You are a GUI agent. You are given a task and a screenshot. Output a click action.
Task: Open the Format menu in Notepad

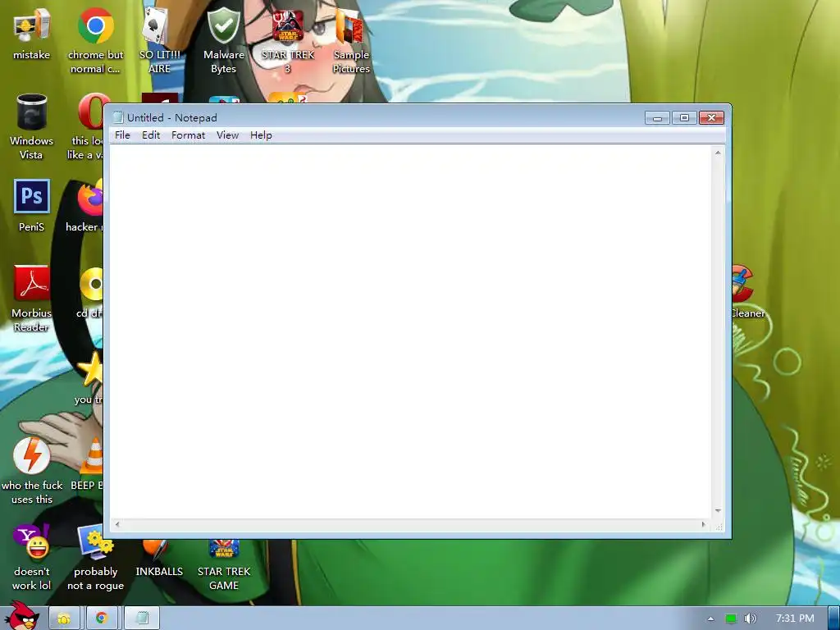(x=188, y=135)
